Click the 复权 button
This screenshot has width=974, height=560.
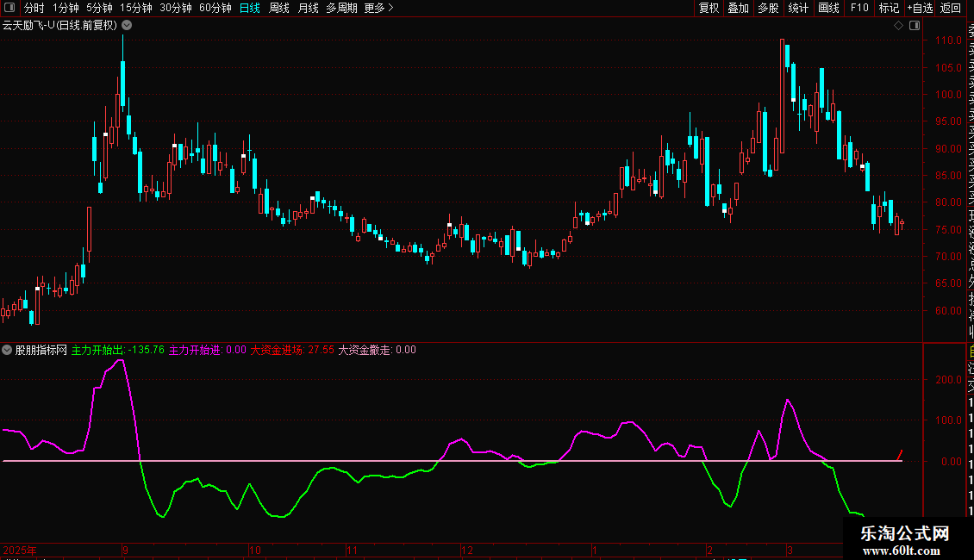click(709, 8)
